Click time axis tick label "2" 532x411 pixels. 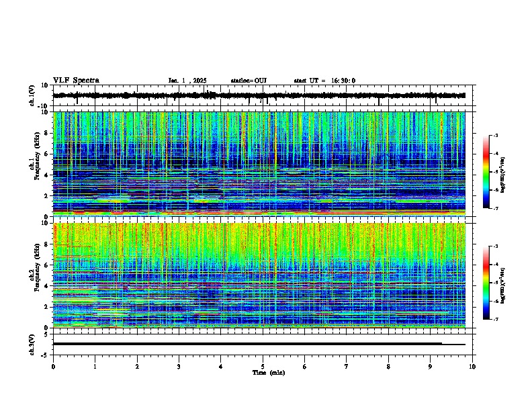[x=137, y=367]
